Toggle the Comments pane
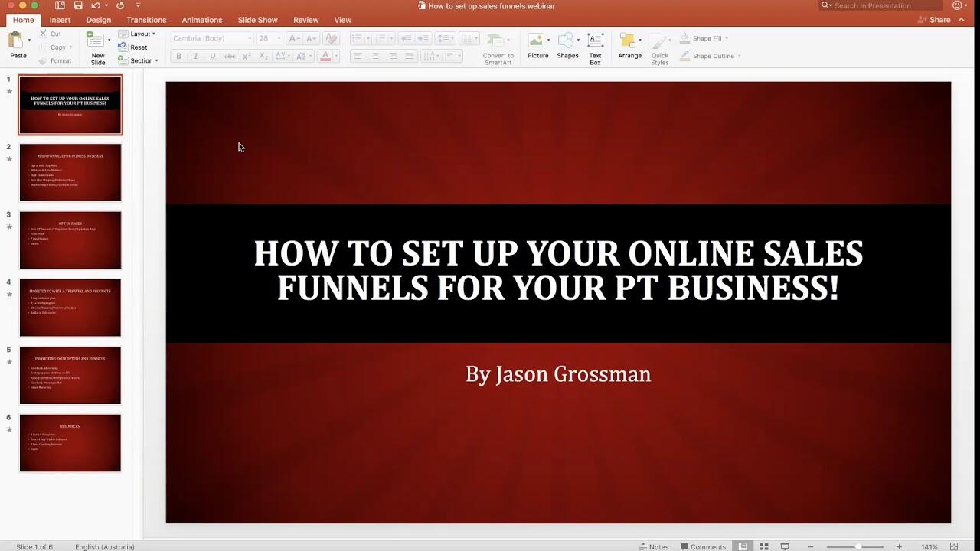The image size is (980, 551). tap(702, 546)
